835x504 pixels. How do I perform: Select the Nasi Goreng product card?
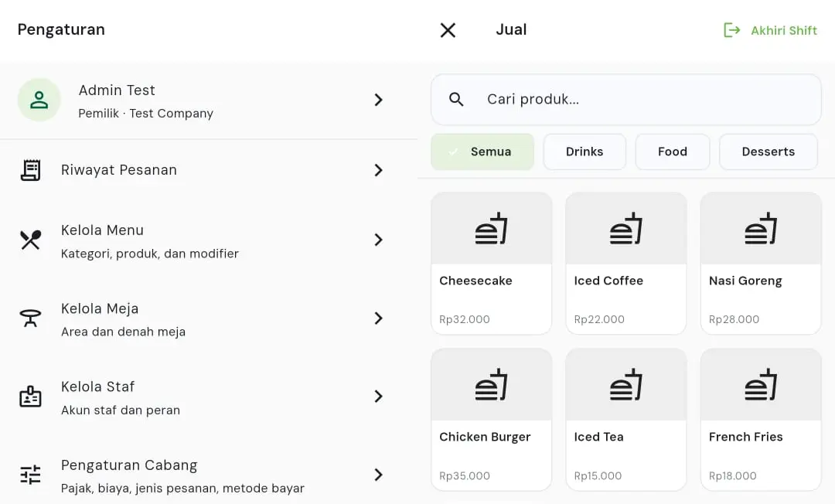tap(761, 264)
